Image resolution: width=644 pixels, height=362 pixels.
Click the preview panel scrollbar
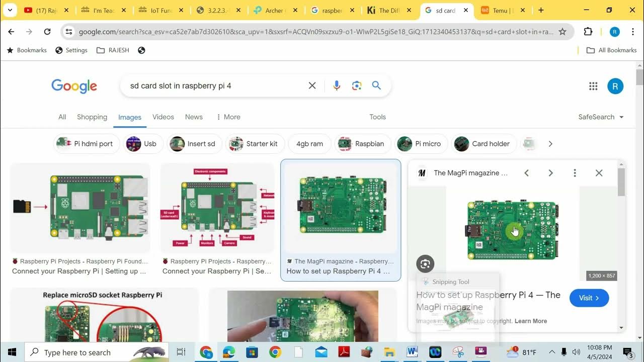(621, 183)
